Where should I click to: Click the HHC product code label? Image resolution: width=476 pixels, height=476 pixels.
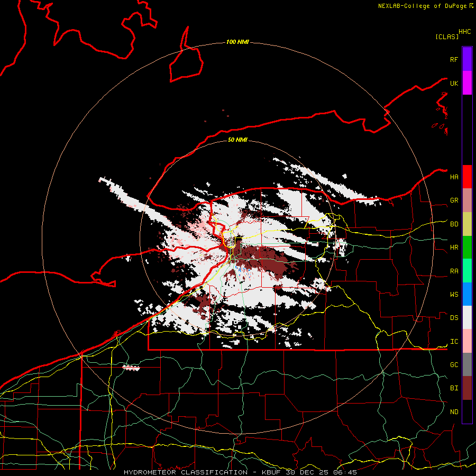pos(464,32)
